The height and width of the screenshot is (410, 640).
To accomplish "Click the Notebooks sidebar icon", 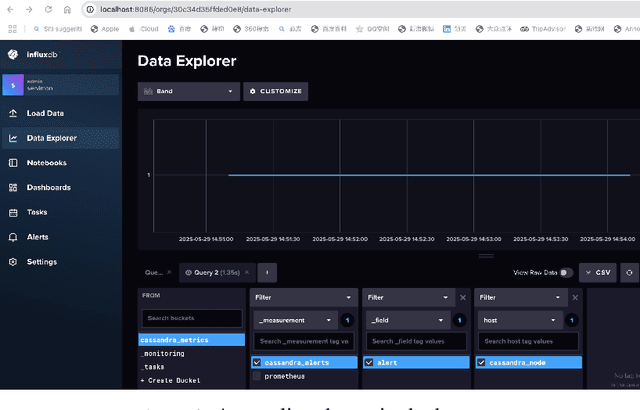I will coord(13,162).
